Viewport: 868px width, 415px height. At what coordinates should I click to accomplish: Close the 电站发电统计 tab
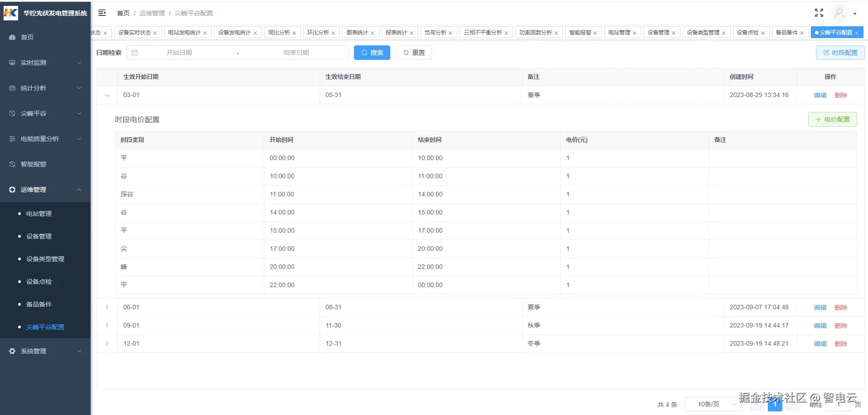click(205, 33)
